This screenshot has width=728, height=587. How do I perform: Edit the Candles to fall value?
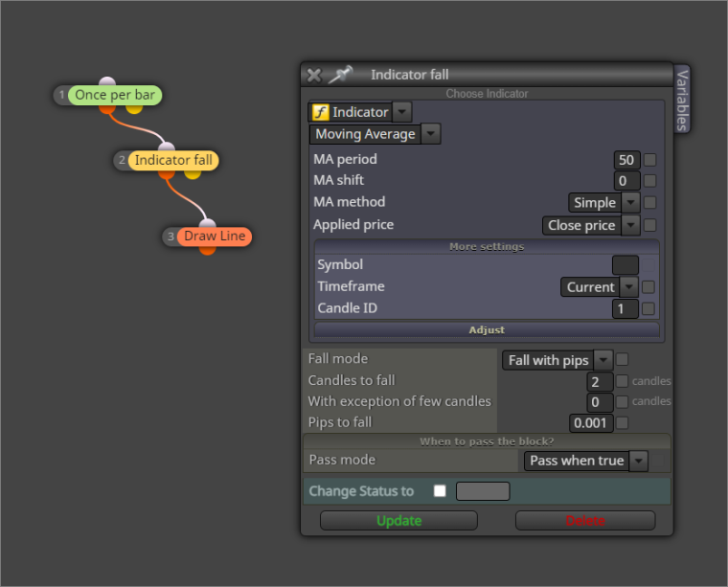pyautogui.click(x=600, y=382)
